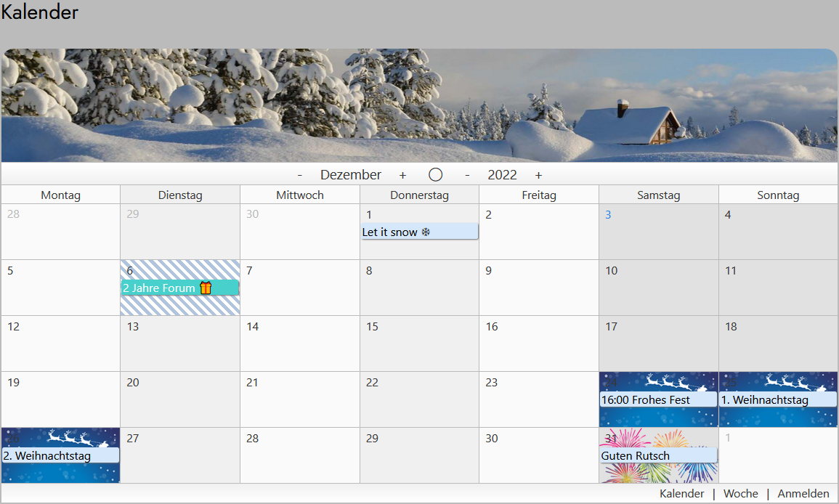This screenshot has width=839, height=504.
Task: Switch to the Woche view
Action: pyautogui.click(x=740, y=494)
